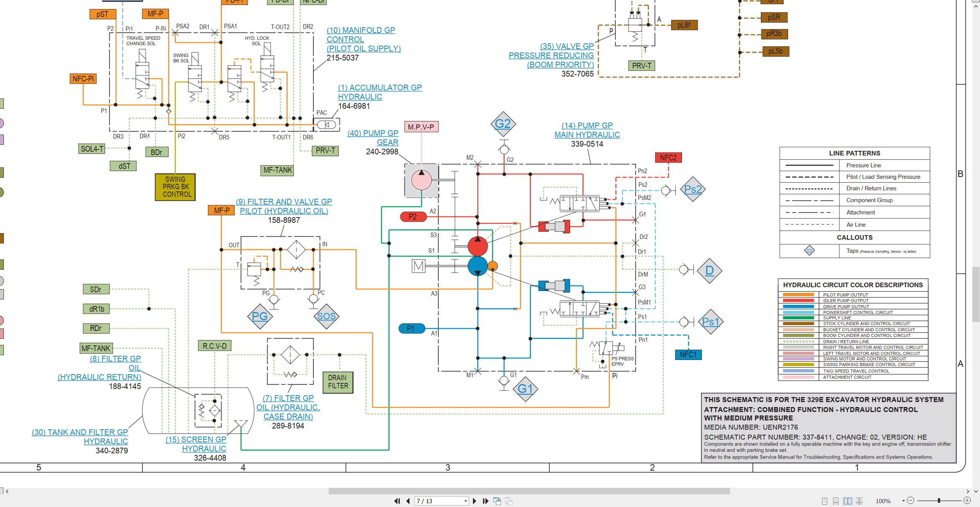Viewport: 980px width, 507px height.
Task: Switch to continuous page view
Action: point(836,501)
